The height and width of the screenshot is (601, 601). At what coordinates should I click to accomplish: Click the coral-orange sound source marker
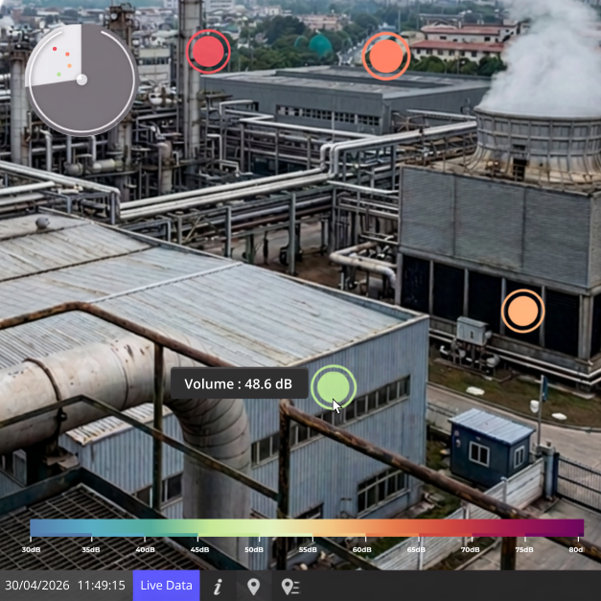pyautogui.click(x=386, y=56)
